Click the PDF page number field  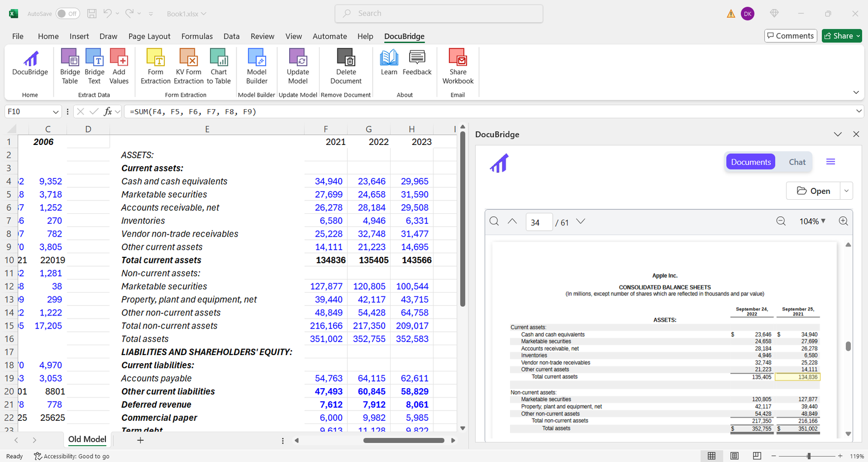click(x=538, y=223)
